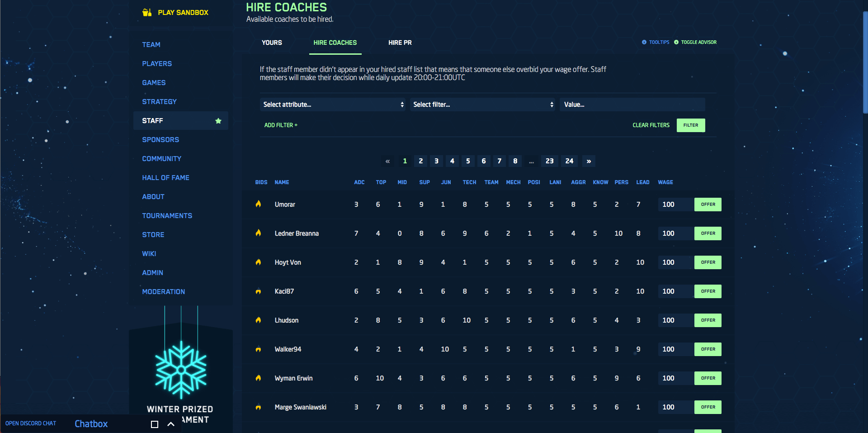This screenshot has width=868, height=433.
Task: Click Offer button for Hoyt Von
Action: click(x=708, y=262)
